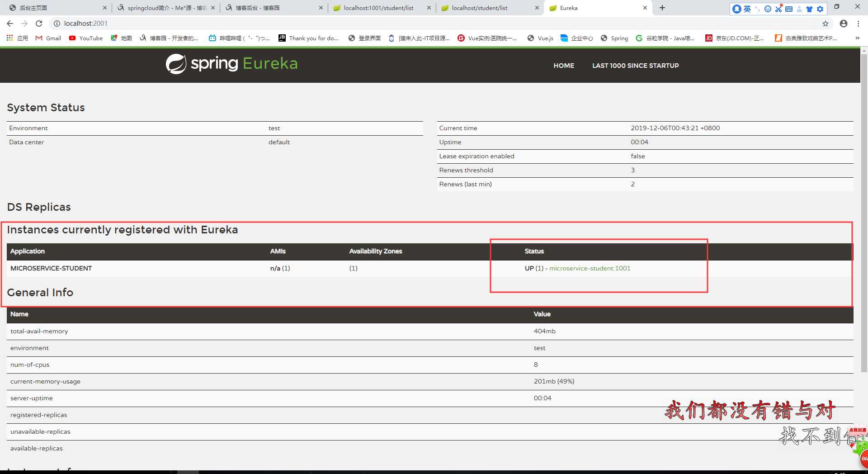Open the IME skin shirt icon
868x474 pixels.
click(x=809, y=9)
